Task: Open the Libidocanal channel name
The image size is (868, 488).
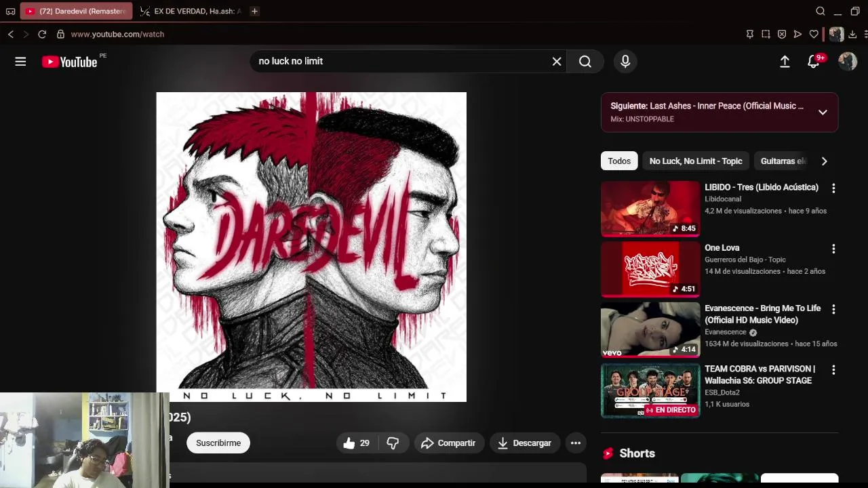Action: [x=723, y=199]
